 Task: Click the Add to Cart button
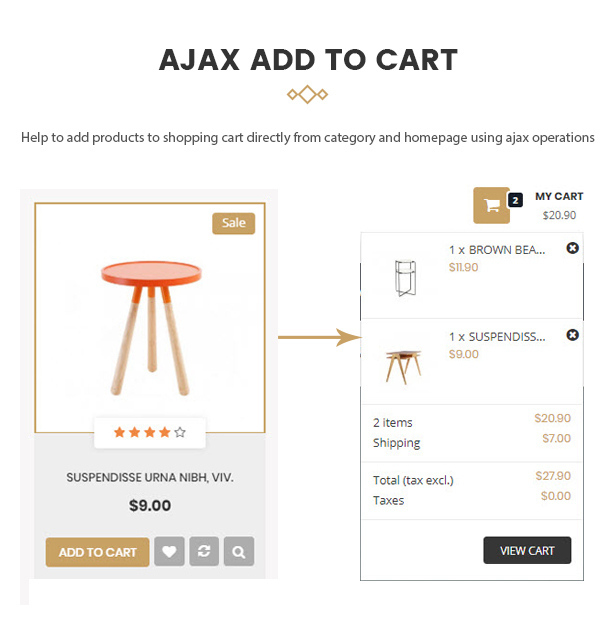(x=97, y=552)
